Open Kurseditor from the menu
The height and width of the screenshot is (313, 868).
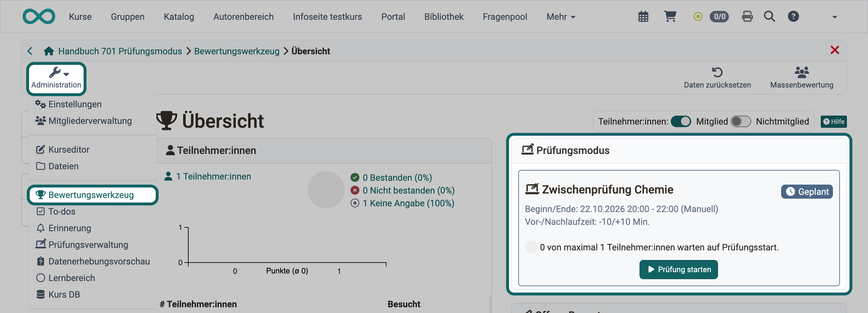(x=62, y=149)
